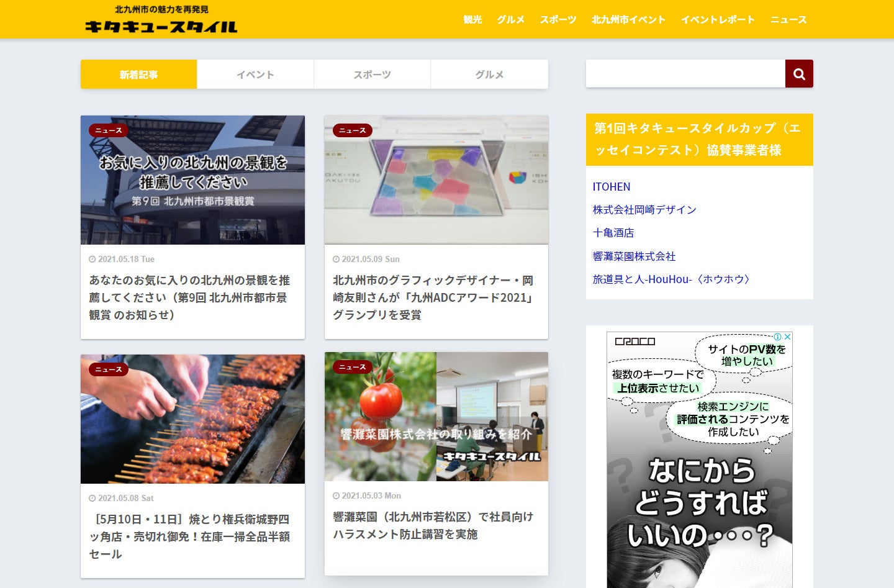The image size is (894, 588).
Task: Open the 観光 menu item
Action: (472, 20)
